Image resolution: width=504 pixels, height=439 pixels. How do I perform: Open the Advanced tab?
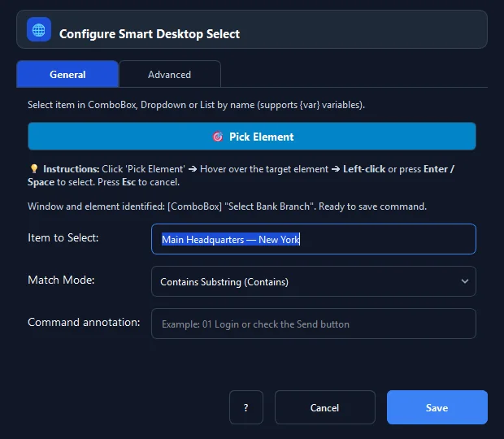(x=169, y=74)
